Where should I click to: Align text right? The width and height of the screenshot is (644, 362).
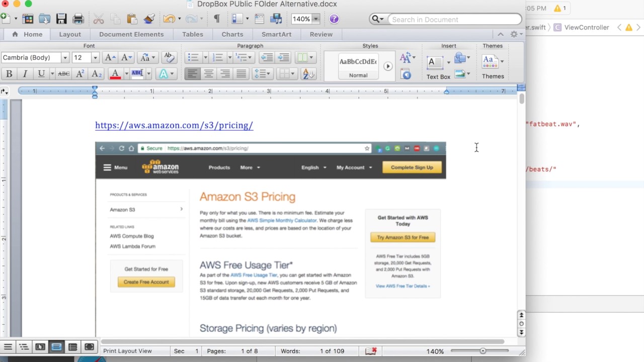click(225, 74)
